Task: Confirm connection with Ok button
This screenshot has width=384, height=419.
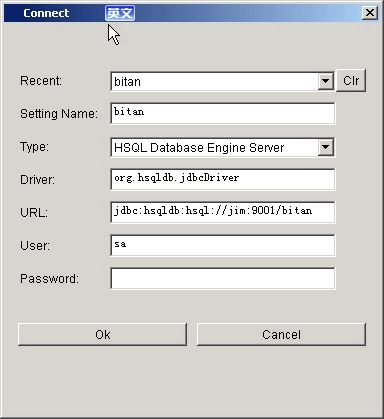Action: point(102,334)
